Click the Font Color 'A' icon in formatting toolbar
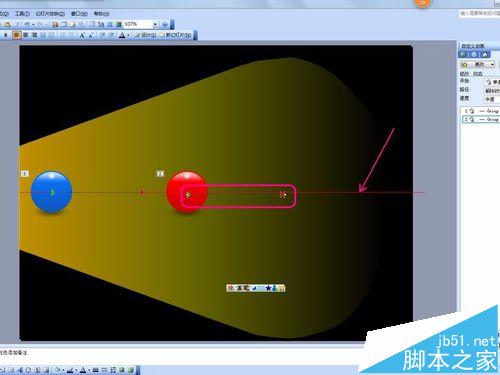 point(122,35)
